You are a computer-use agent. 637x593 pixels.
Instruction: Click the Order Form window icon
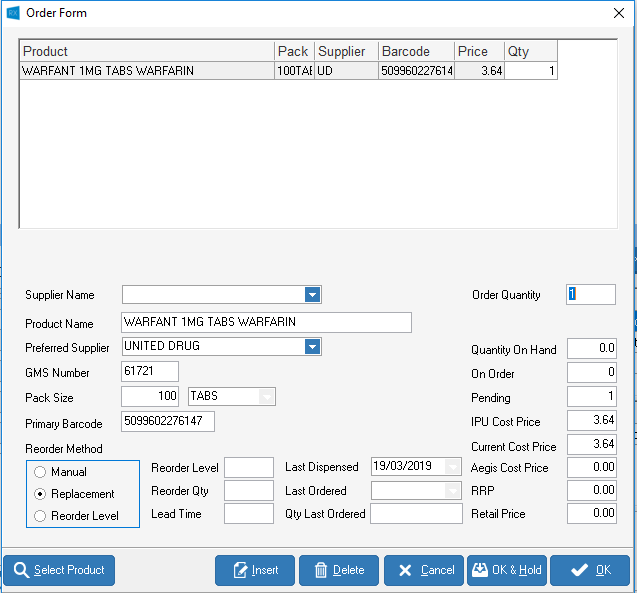(x=13, y=13)
